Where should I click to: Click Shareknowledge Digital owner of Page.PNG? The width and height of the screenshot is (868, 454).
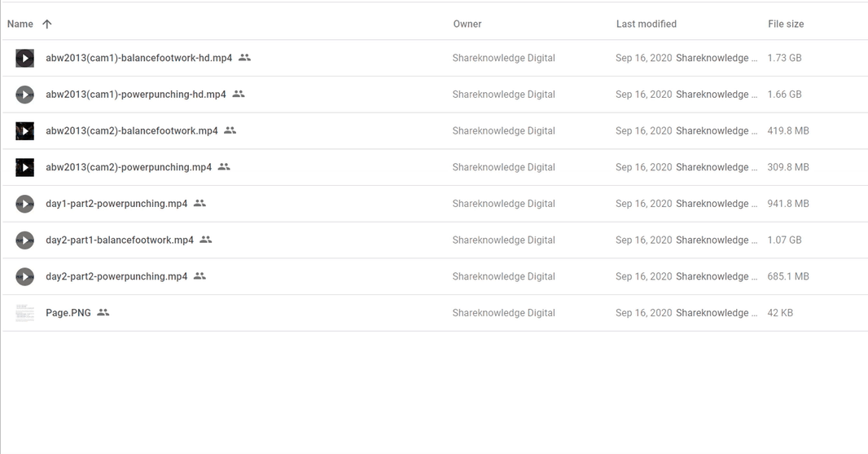click(504, 313)
